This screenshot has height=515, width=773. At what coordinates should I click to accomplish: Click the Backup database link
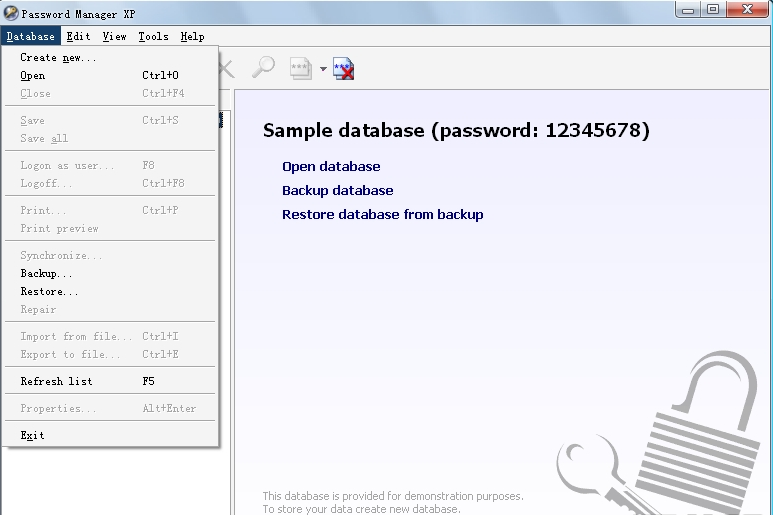[338, 191]
